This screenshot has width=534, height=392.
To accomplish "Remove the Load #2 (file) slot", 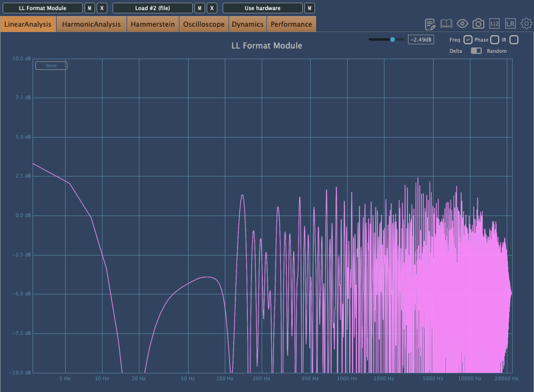I will pos(212,8).
